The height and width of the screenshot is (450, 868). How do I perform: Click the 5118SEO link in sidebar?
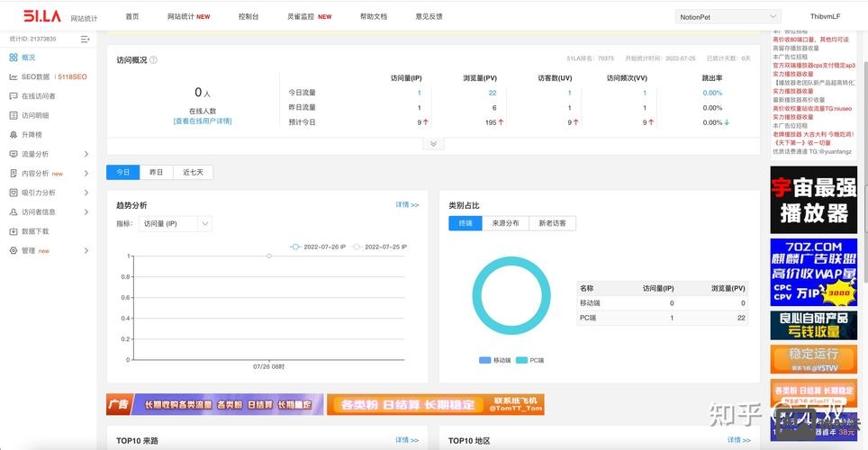point(73,76)
